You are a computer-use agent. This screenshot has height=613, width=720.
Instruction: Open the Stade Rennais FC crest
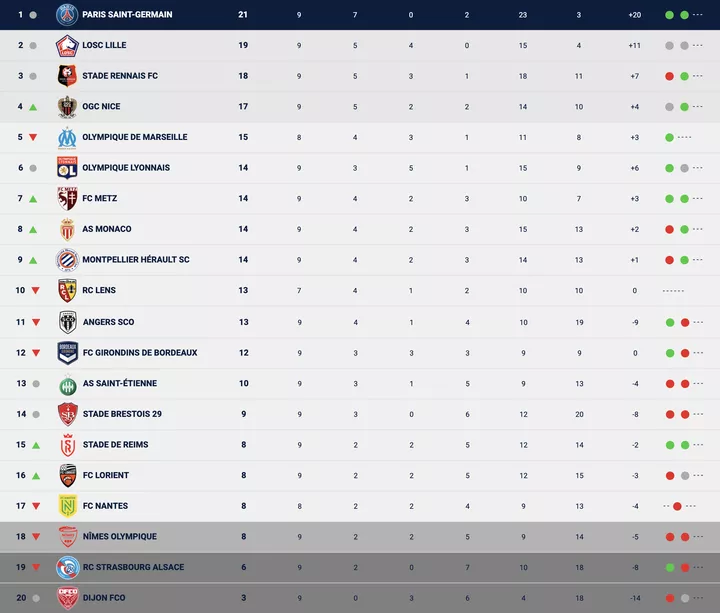67,76
